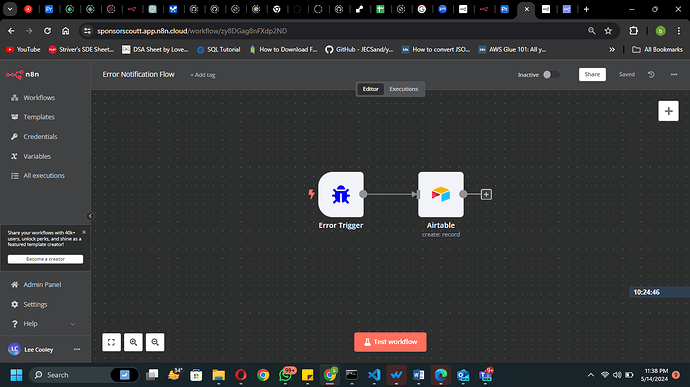
Task: Bookmark this page with star icon
Action: tap(608, 31)
